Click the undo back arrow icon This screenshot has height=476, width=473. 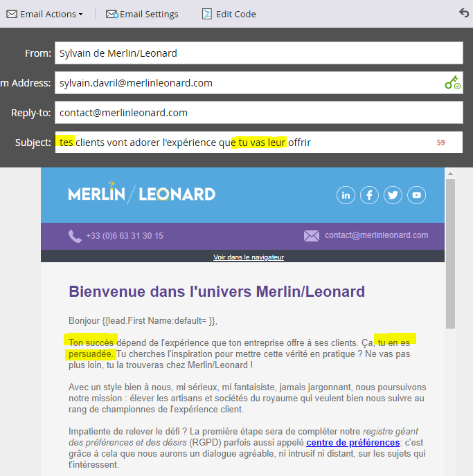coord(464,13)
